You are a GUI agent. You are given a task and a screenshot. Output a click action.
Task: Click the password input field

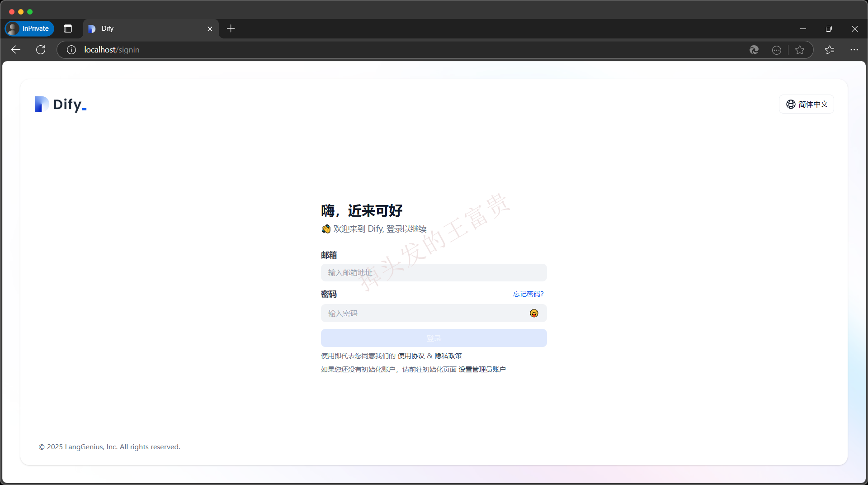coord(434,313)
